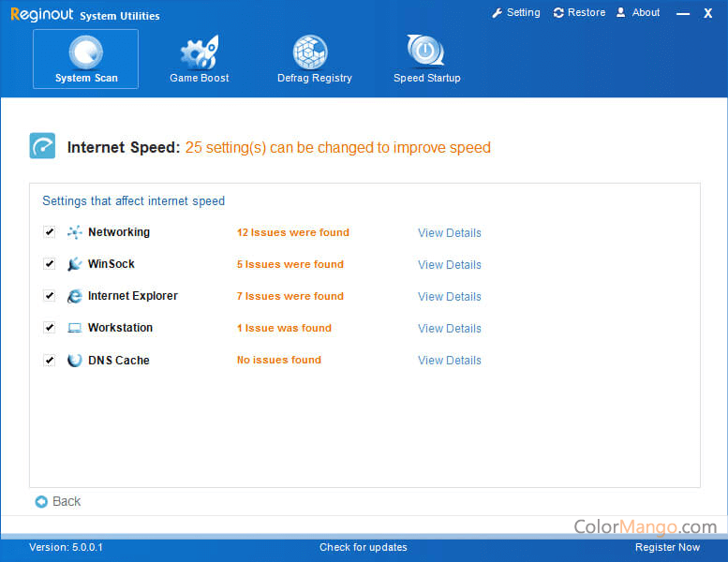Image resolution: width=728 pixels, height=562 pixels.
Task: Click Check for updates link
Action: click(364, 547)
